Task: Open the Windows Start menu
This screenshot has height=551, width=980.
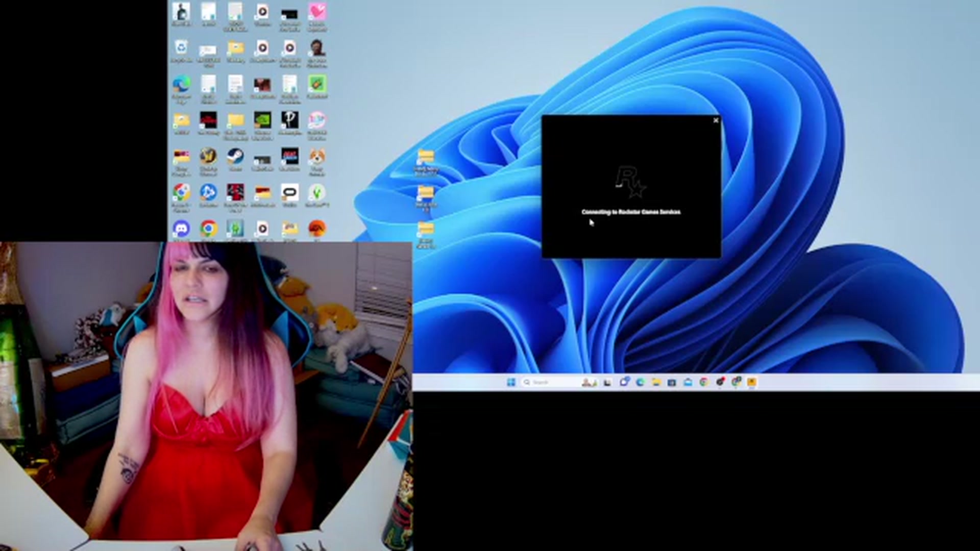Action: tap(511, 382)
